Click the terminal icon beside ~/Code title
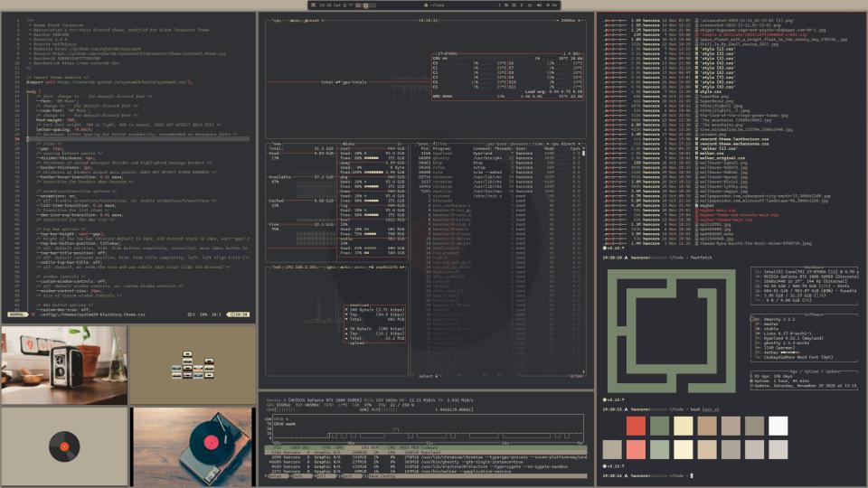The height and width of the screenshot is (488, 868). pos(426,5)
